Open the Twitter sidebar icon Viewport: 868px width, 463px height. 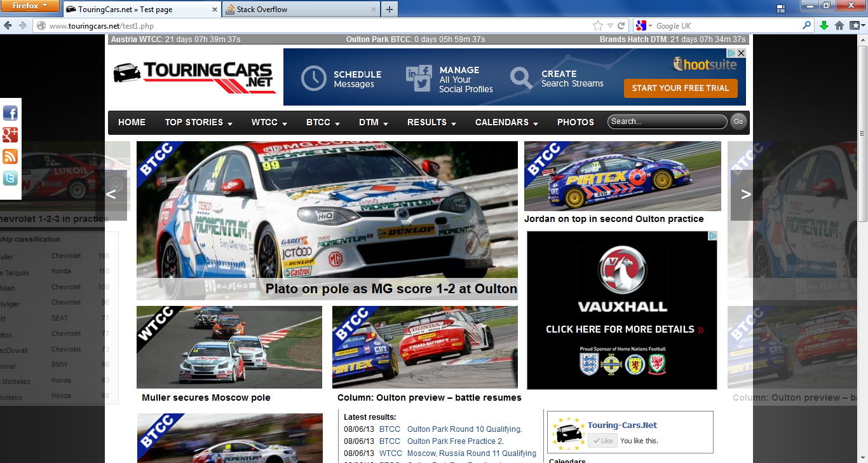click(10, 178)
